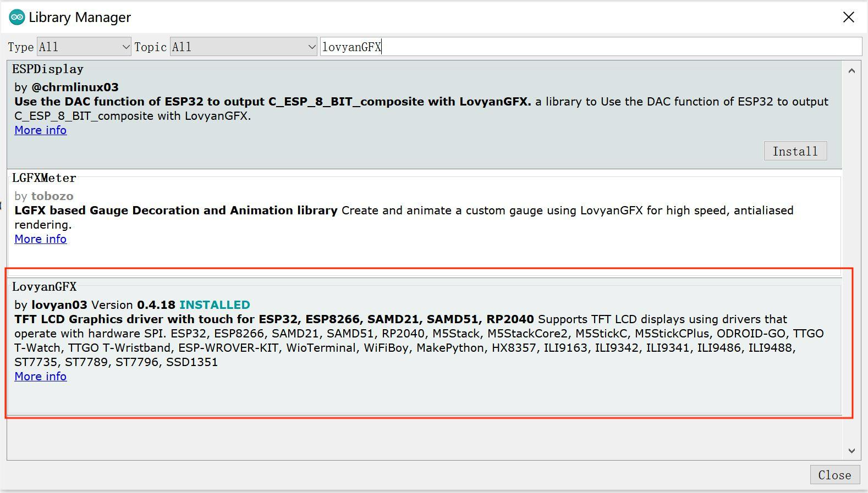The width and height of the screenshot is (868, 493).
Task: Open the Topic filter dropdown
Action: (x=244, y=47)
